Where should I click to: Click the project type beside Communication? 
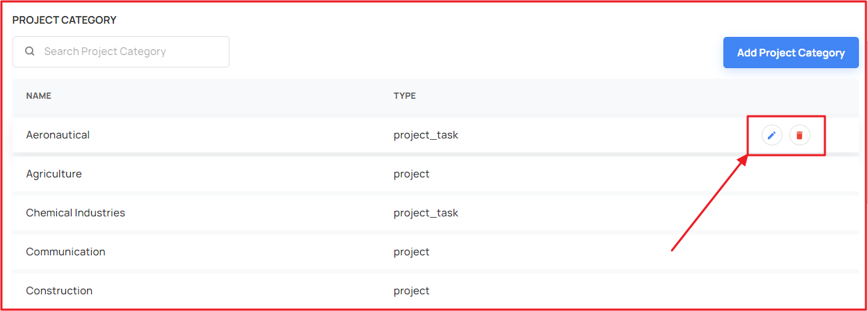click(412, 252)
